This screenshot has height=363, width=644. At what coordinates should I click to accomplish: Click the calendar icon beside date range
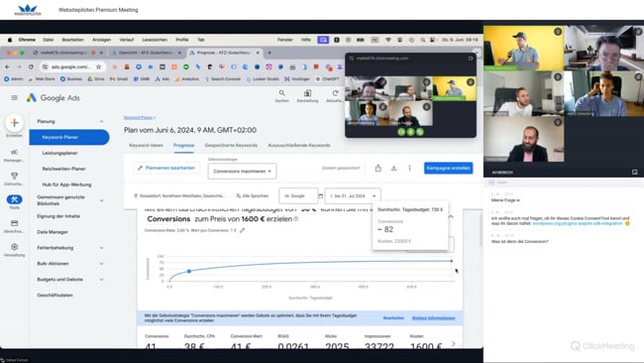(x=321, y=196)
